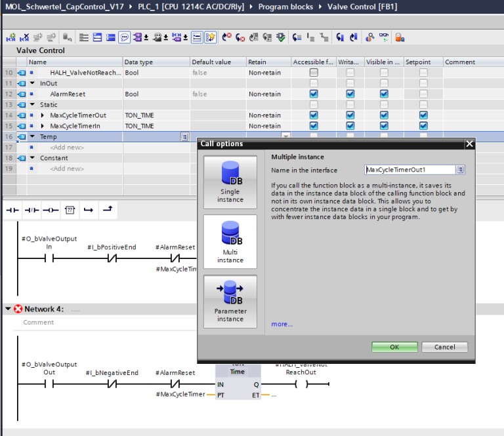Screen dimensions: 504x436
Task: Collapse the Static section
Action: (x=32, y=105)
